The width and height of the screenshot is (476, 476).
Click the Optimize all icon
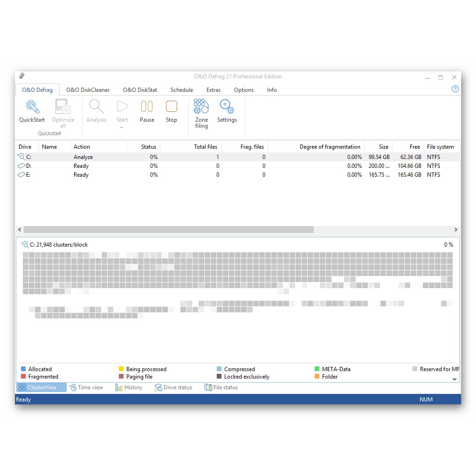point(63,107)
